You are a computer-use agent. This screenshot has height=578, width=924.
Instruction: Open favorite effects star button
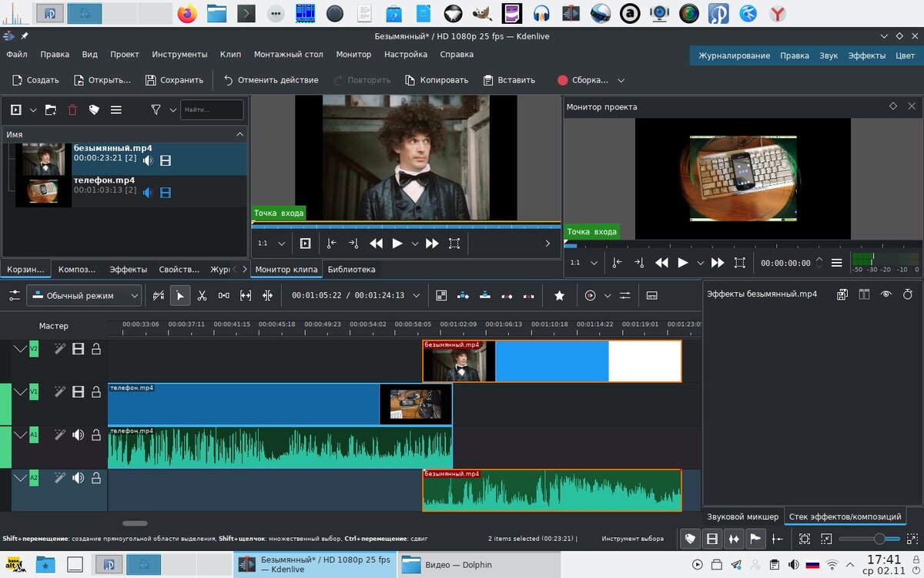pyautogui.click(x=560, y=295)
